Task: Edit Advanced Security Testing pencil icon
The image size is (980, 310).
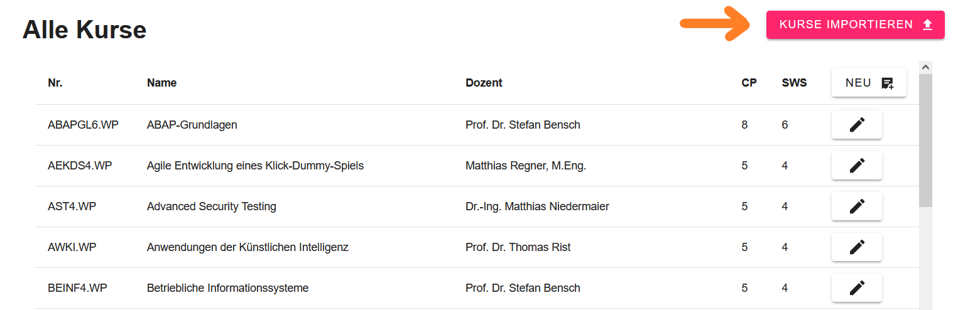Action: (856, 206)
